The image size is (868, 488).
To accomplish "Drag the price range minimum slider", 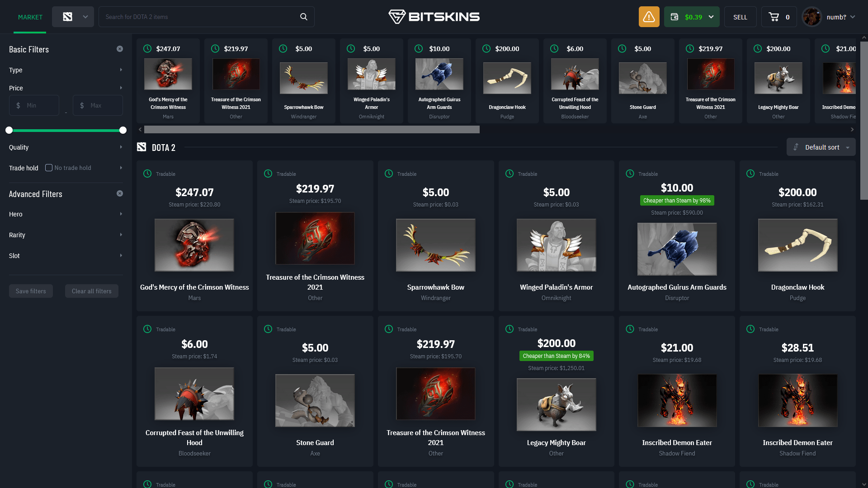I will (x=9, y=129).
